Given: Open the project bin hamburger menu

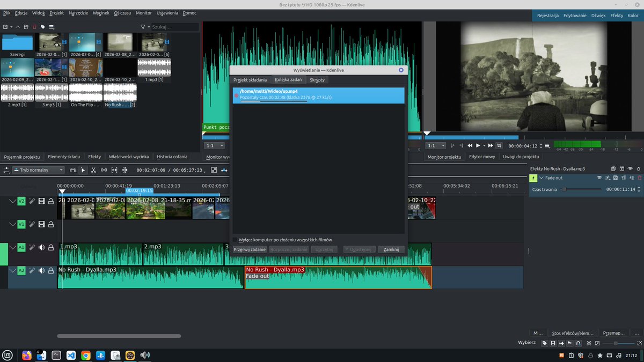Looking at the screenshot, I should click(x=52, y=26).
